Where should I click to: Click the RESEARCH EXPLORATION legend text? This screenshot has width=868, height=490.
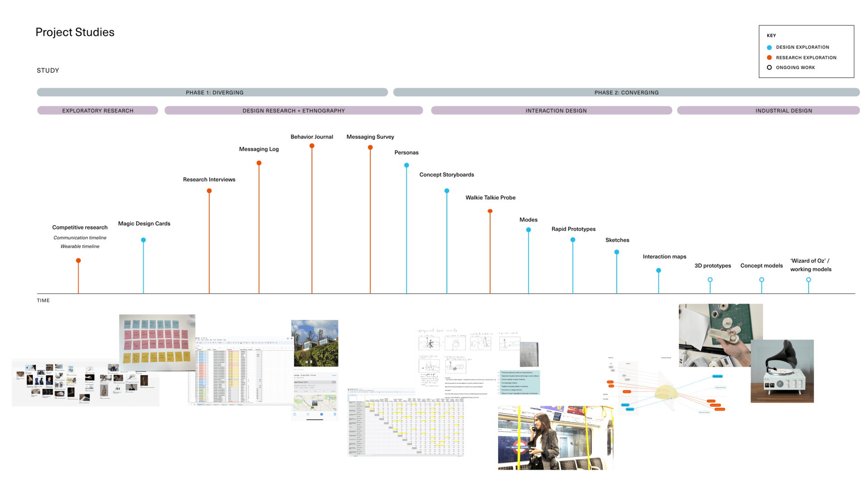(x=807, y=57)
